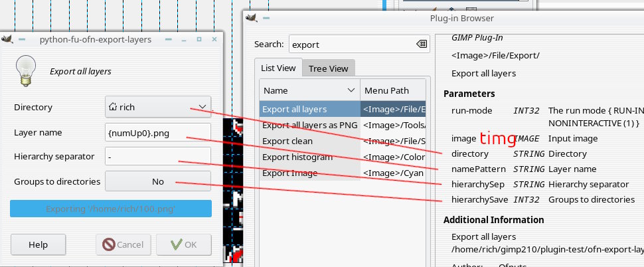
Task: Click the Additional Information heading
Action: (494, 220)
